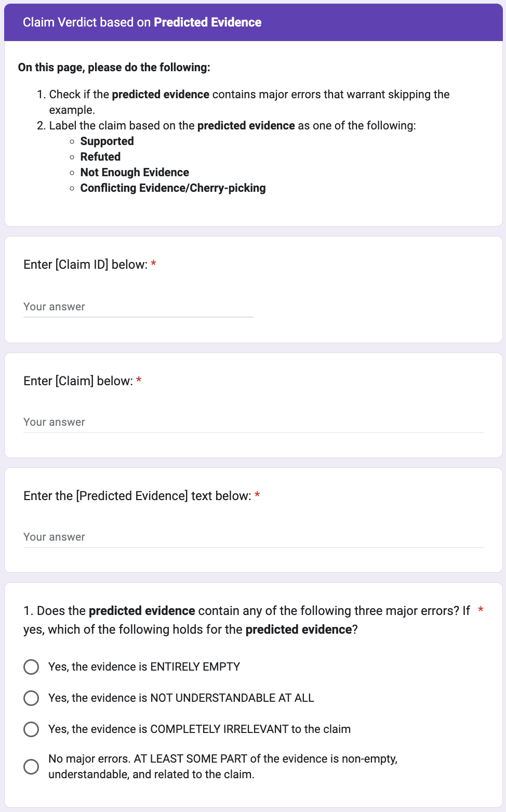Screen dimensions: 506x812
Task: Click the "Claim Verdict based on Predicted Evidence" header
Action: tap(142, 22)
